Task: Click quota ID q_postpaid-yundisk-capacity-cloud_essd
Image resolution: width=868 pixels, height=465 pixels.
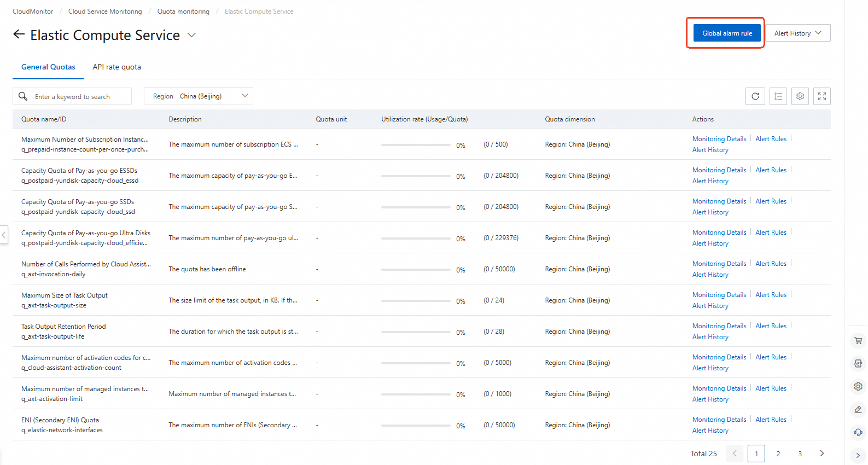Action: 80,181
